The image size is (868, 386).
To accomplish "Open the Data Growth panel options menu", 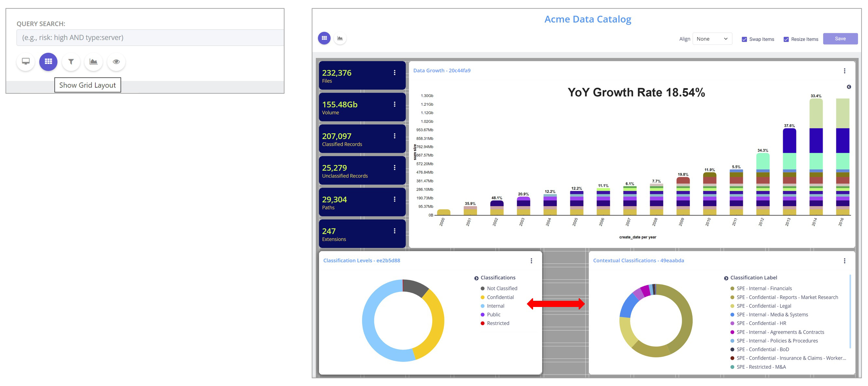I will pyautogui.click(x=845, y=71).
